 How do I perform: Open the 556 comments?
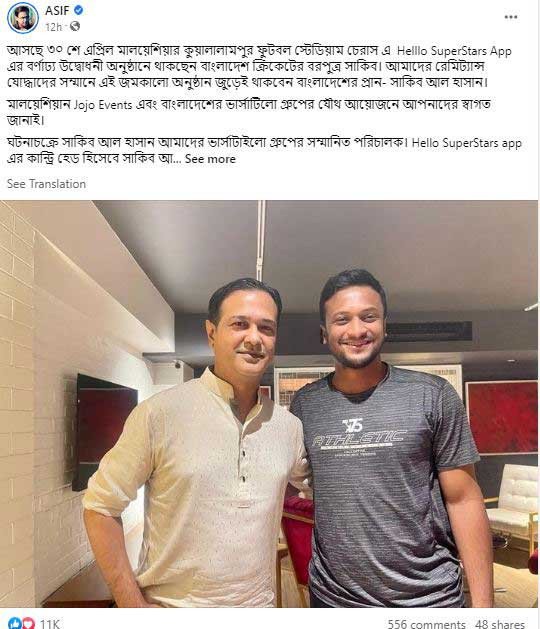(x=426, y=624)
